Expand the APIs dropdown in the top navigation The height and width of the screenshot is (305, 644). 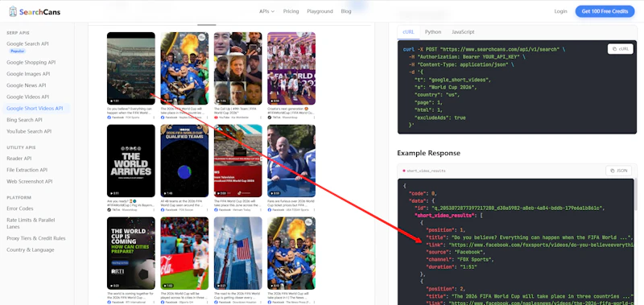pyautogui.click(x=266, y=11)
